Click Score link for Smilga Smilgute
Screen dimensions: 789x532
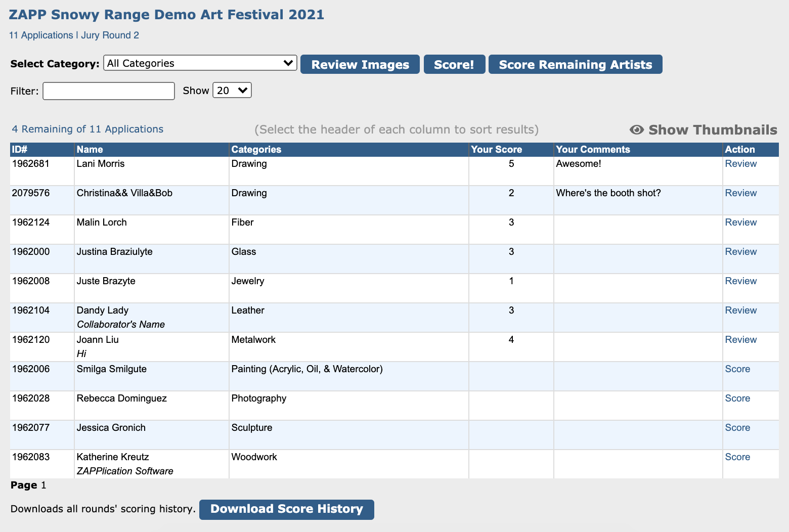click(737, 369)
